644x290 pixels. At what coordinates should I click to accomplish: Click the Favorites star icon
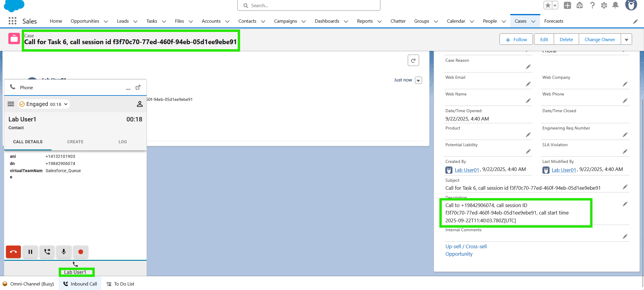548,5
